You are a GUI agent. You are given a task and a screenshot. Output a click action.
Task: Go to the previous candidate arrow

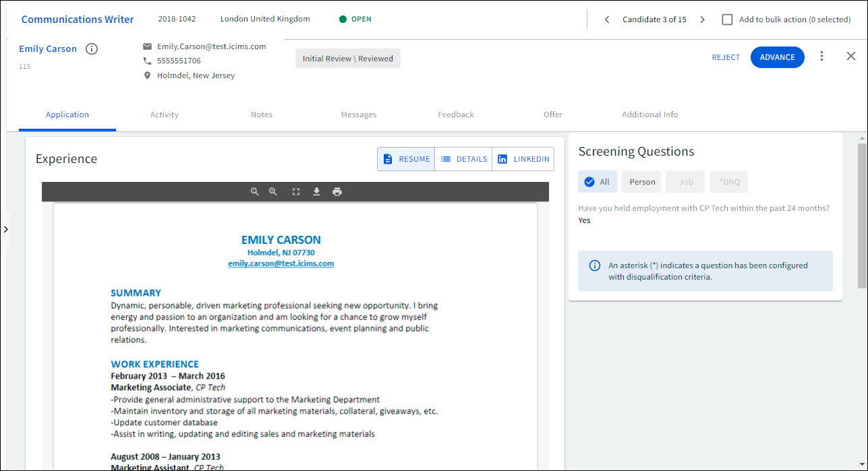(x=607, y=20)
